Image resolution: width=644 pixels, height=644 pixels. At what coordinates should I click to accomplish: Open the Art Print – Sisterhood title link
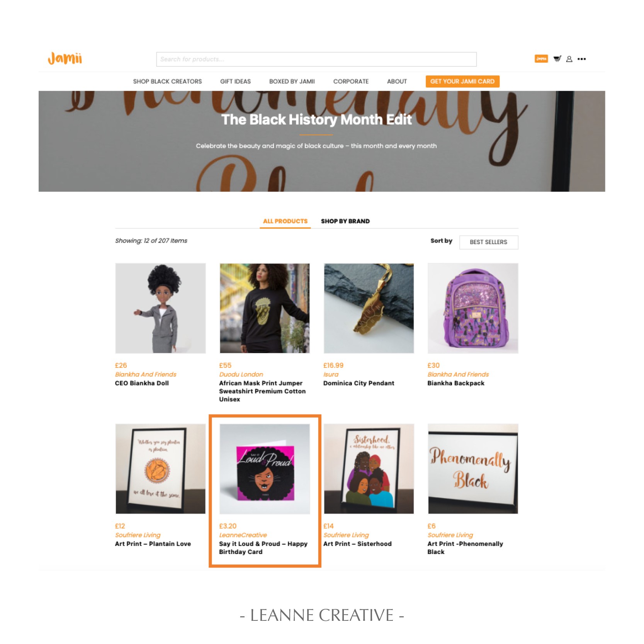click(357, 544)
